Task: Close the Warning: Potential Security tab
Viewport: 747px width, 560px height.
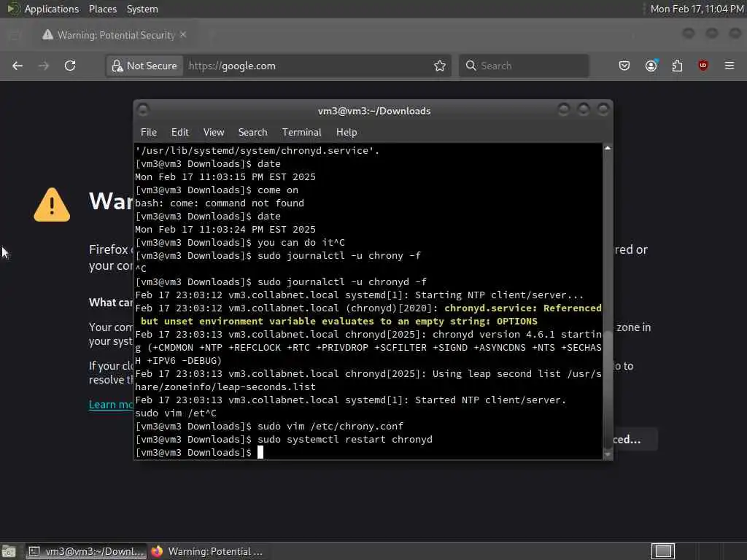Action: (x=183, y=35)
